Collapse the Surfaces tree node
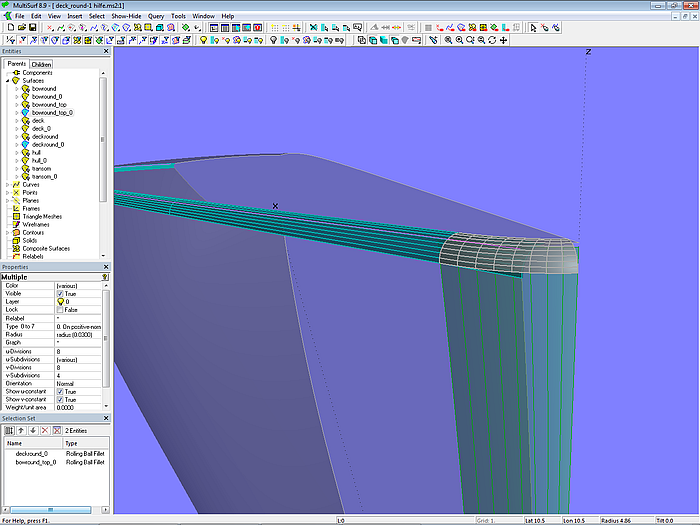This screenshot has height=525, width=700. click(x=8, y=81)
